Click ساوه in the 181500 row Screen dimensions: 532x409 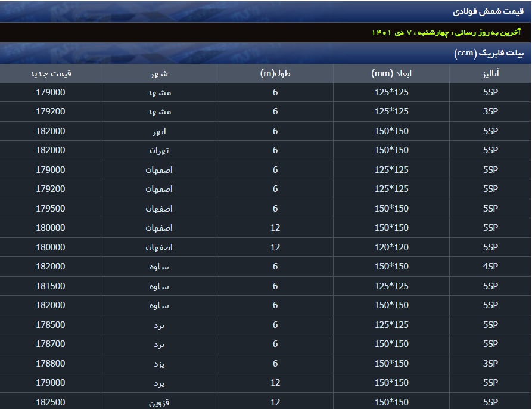(x=159, y=286)
